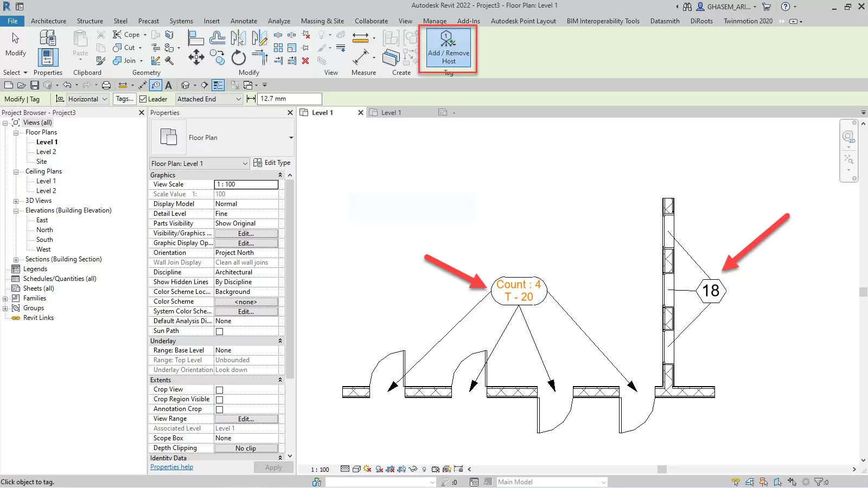
Task: Click the red Delete icon in Modify panel
Action: pyautogui.click(x=305, y=61)
